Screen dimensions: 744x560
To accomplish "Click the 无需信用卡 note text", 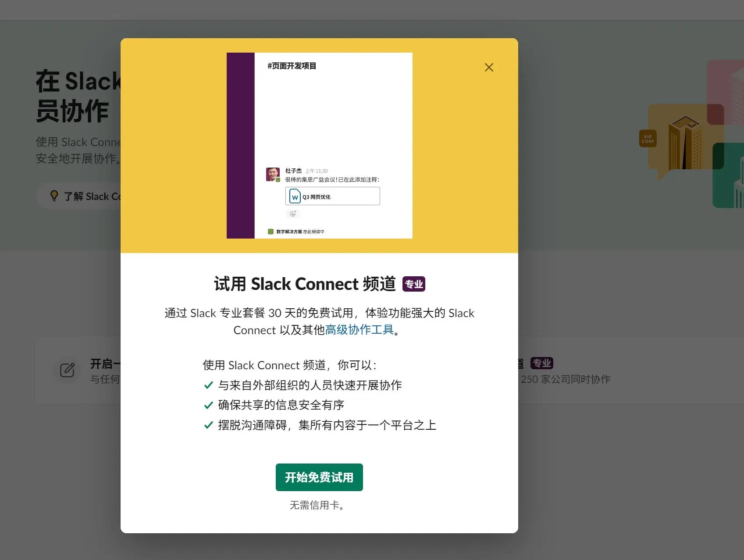I will point(318,505).
